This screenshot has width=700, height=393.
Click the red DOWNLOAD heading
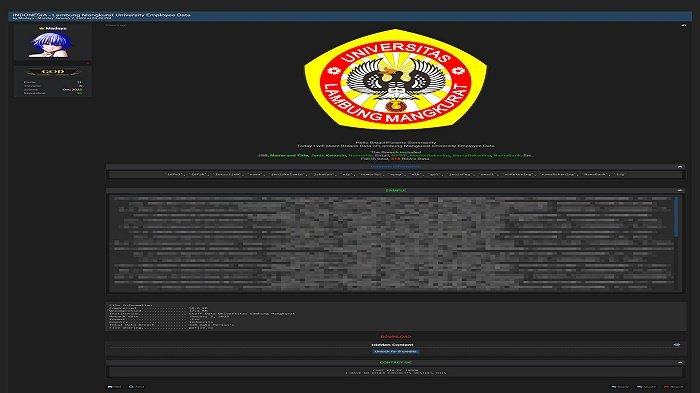(x=396, y=337)
